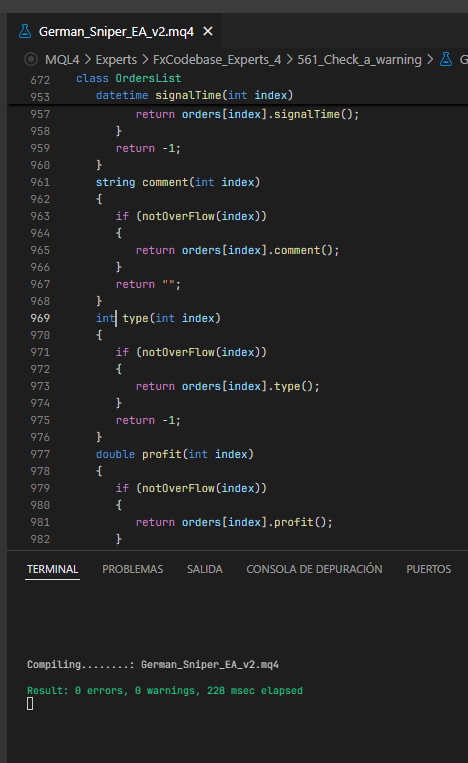Click the terminal cursor prompt

pyautogui.click(x=30, y=704)
